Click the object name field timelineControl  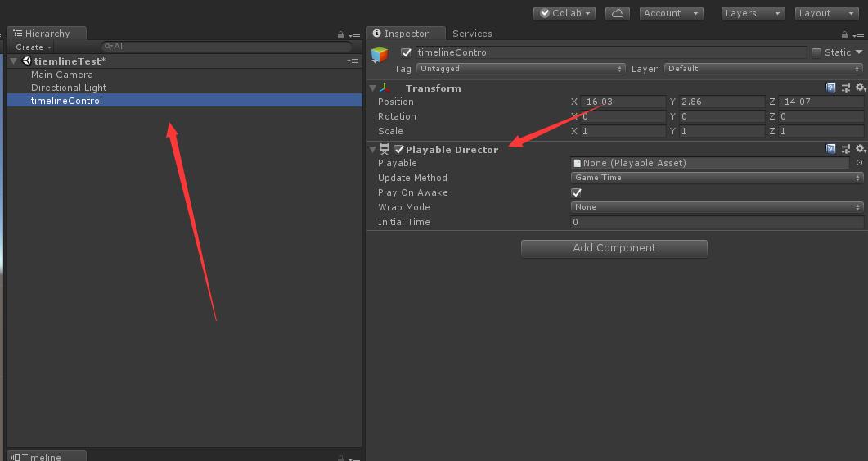tap(610, 52)
